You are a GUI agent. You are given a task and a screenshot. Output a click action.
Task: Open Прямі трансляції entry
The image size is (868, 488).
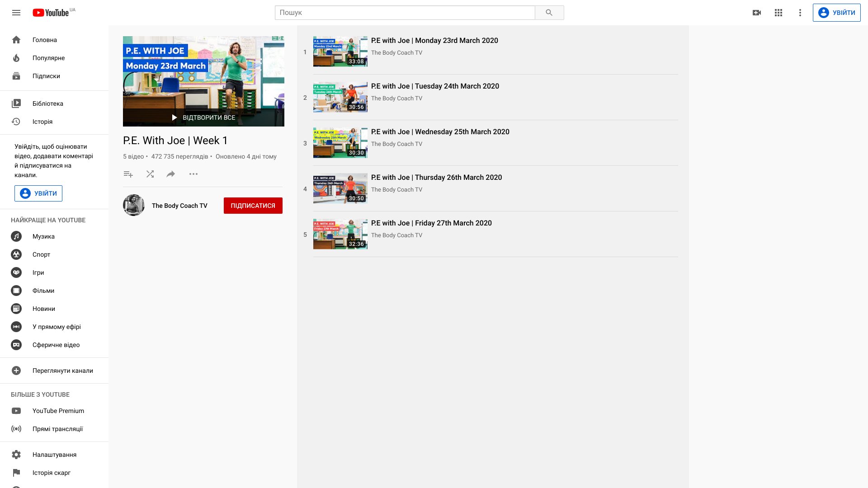[x=54, y=429]
